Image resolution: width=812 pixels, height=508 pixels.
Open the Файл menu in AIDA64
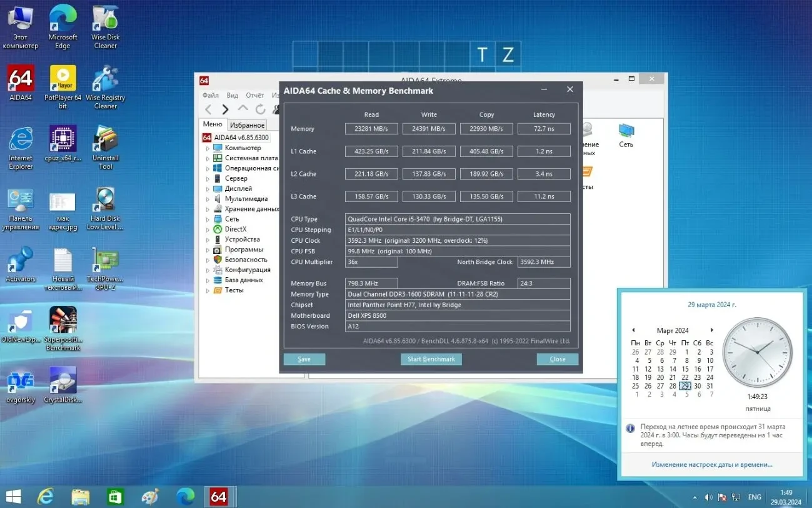[213, 95]
